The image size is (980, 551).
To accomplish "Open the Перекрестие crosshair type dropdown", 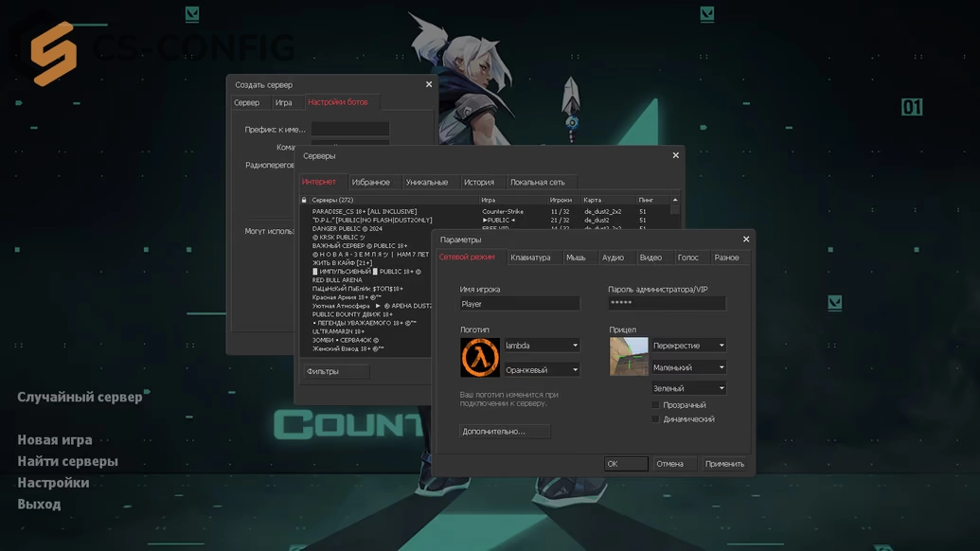I will (x=688, y=346).
